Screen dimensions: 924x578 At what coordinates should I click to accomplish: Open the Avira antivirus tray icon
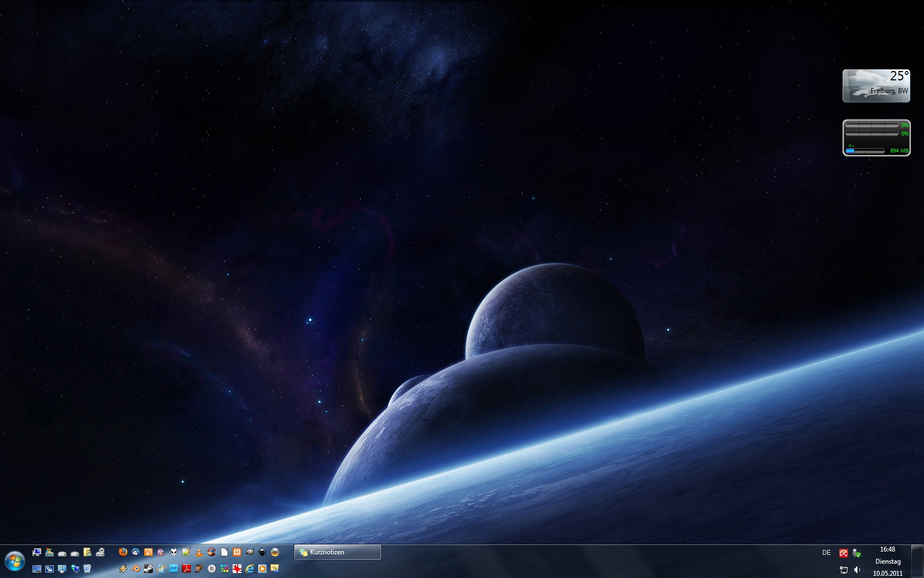pos(843,553)
